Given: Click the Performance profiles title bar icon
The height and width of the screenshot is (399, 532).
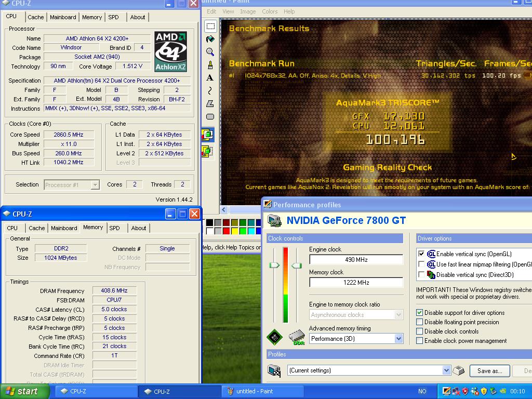Looking at the screenshot, I should (x=268, y=204).
